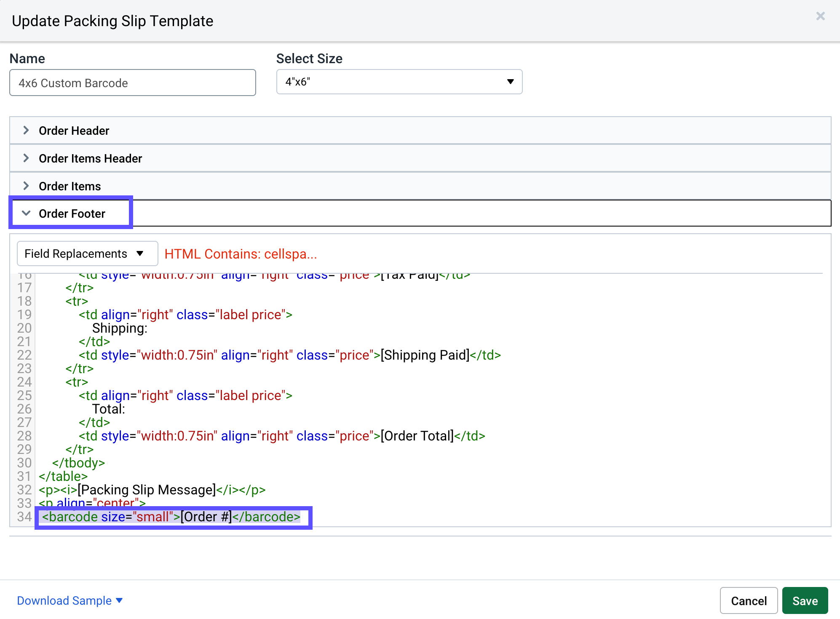
Task: Click the Name input field
Action: (133, 83)
